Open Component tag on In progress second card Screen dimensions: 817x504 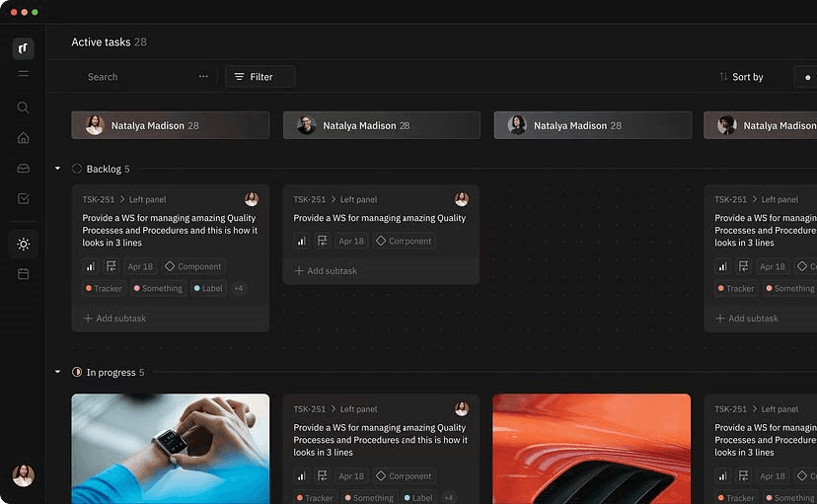tap(405, 475)
